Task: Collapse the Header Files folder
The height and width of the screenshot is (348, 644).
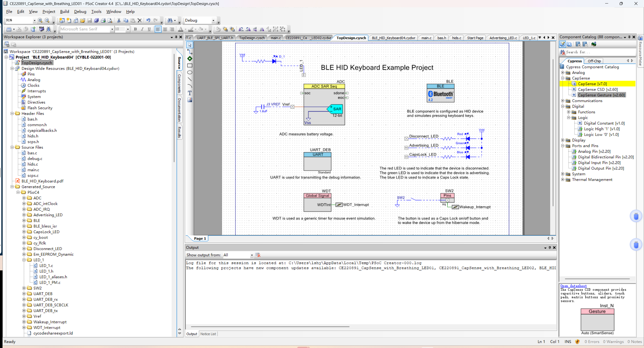Action: [12, 113]
